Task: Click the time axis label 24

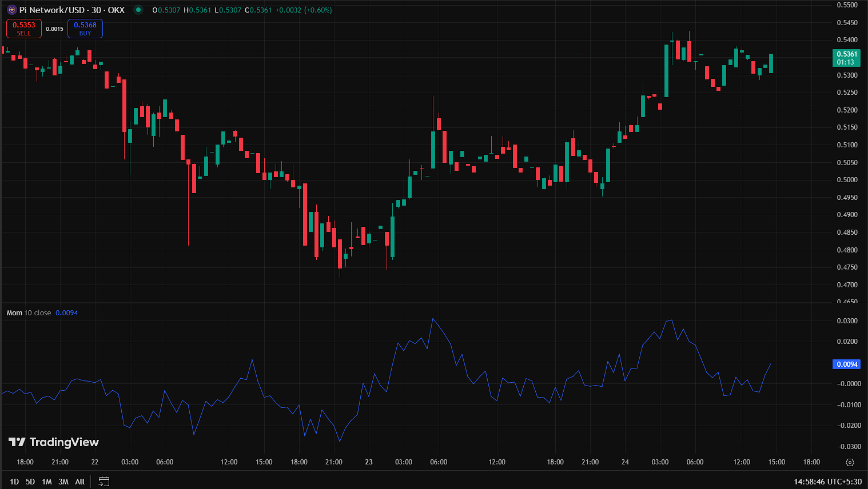Action: [625, 462]
